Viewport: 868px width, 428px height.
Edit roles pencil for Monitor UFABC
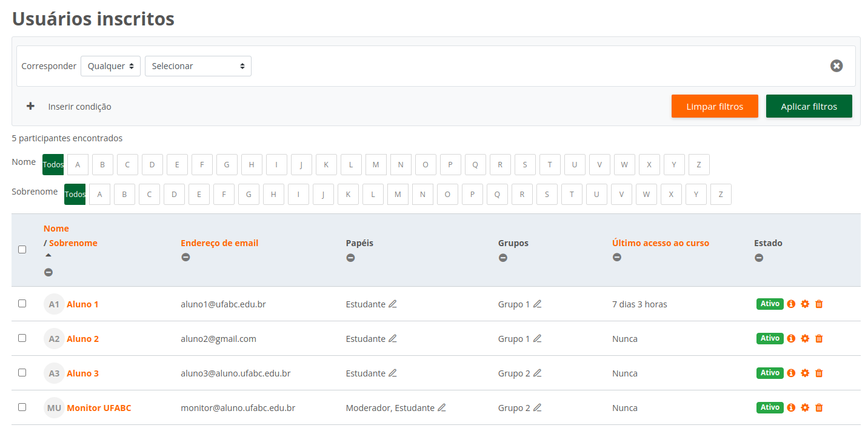(442, 408)
